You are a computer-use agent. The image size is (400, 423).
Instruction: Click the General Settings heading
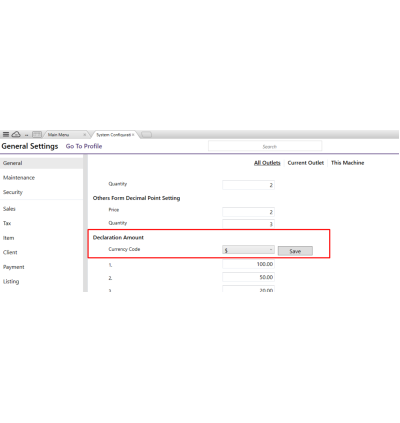tap(30, 146)
